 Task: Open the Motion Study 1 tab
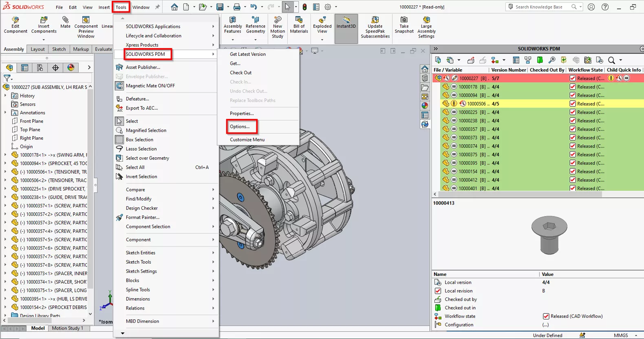pos(67,328)
